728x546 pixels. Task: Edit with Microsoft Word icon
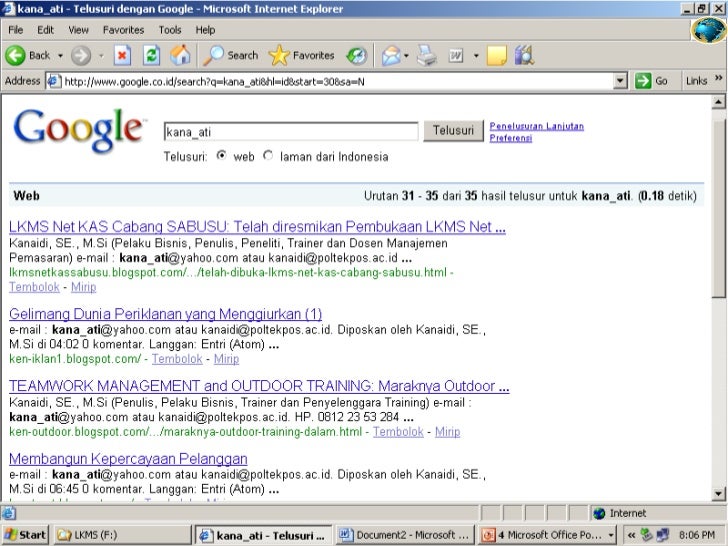pyautogui.click(x=455, y=56)
